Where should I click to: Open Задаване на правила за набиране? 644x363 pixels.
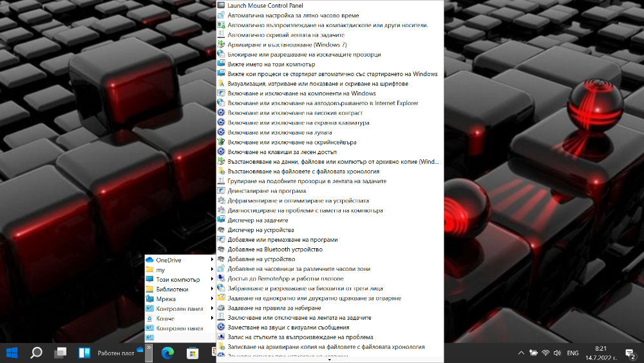point(330,308)
